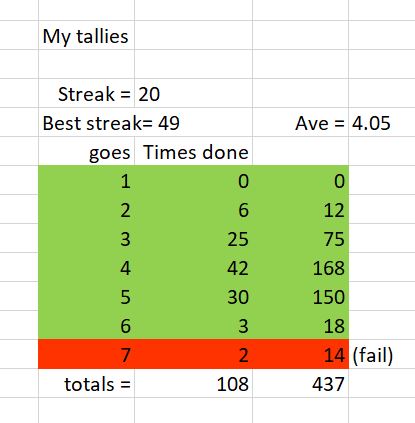Click the average value 4.05 cell
Screen dimensions: 415x423
pos(382,122)
